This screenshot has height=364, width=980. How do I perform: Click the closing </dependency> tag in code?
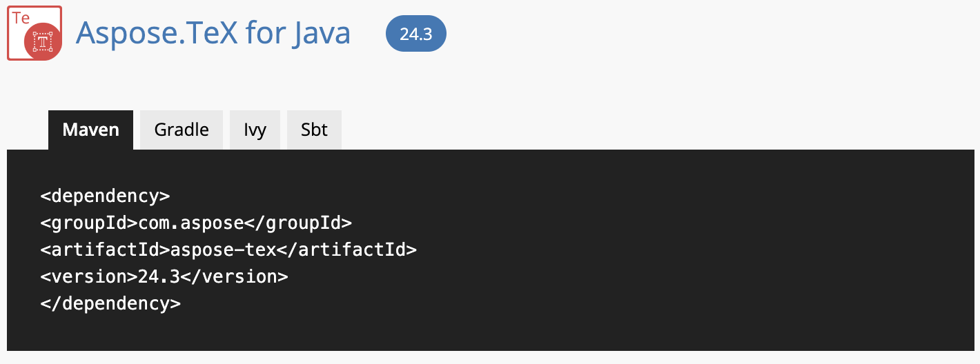tap(110, 303)
